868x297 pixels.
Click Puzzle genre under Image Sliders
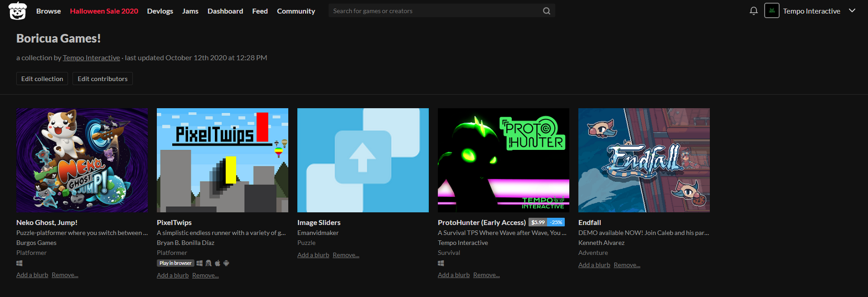pyautogui.click(x=306, y=243)
